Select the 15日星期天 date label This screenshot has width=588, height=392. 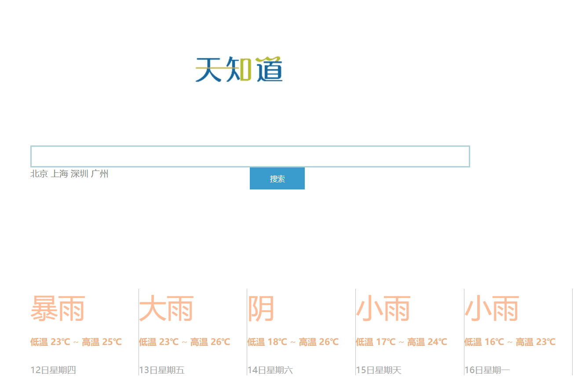coord(379,370)
